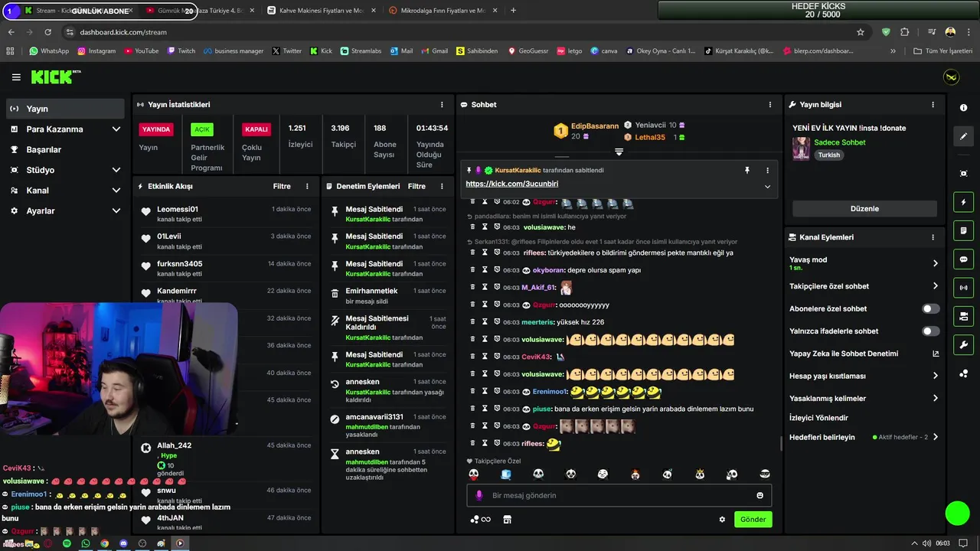Open the YouTube bookmark
The height and width of the screenshot is (551, 980).
[141, 51]
